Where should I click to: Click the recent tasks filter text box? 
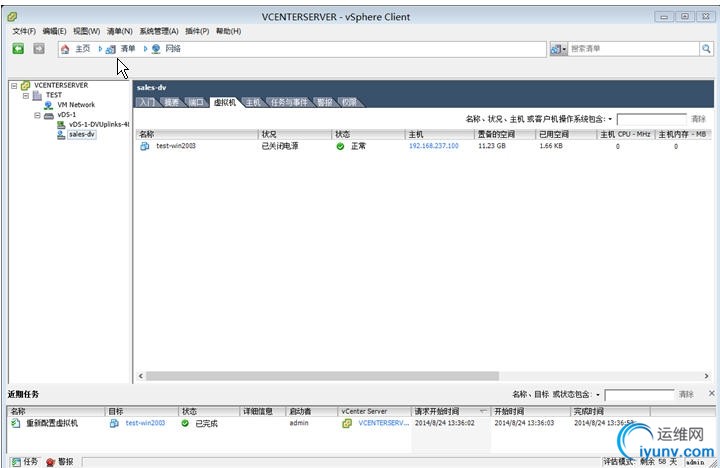(x=639, y=395)
